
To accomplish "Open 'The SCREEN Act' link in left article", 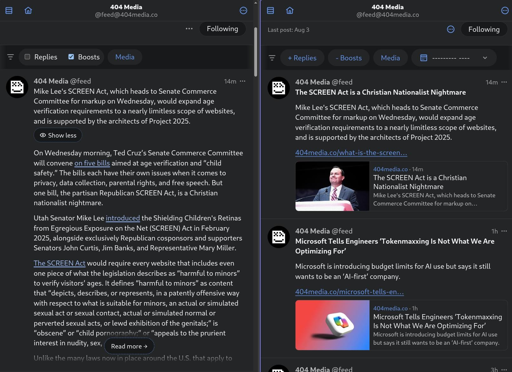I will [x=59, y=263].
